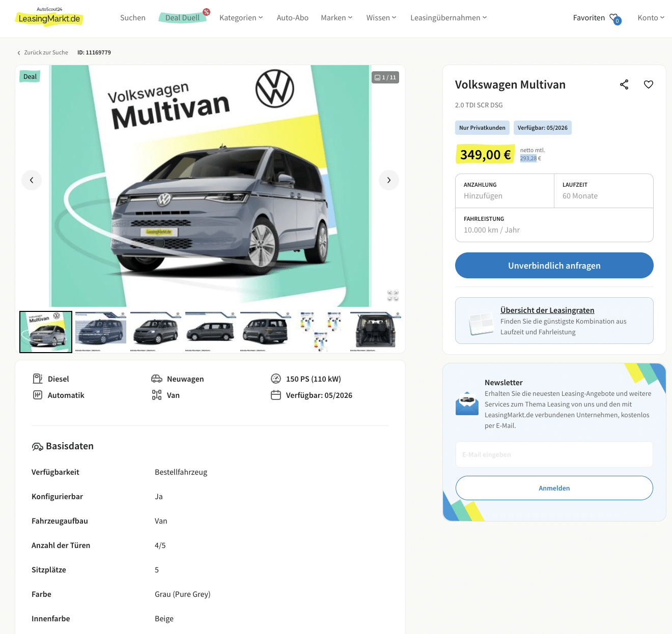Open the Laufzeit 60 Monate selector
Viewport: 672px width, 634px height.
tap(604, 191)
